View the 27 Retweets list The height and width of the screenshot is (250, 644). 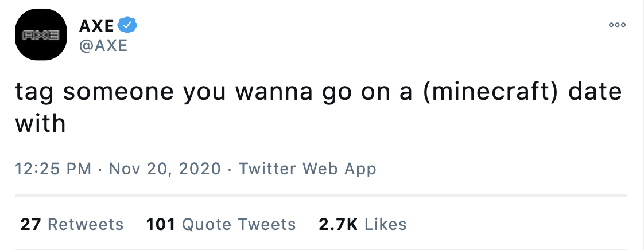(x=72, y=224)
